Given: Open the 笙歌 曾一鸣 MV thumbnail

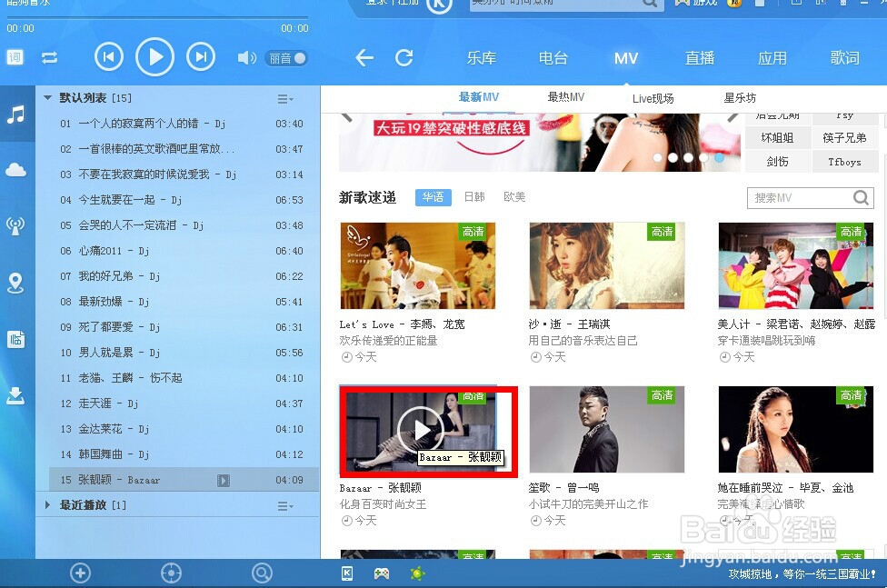Looking at the screenshot, I should pyautogui.click(x=607, y=429).
